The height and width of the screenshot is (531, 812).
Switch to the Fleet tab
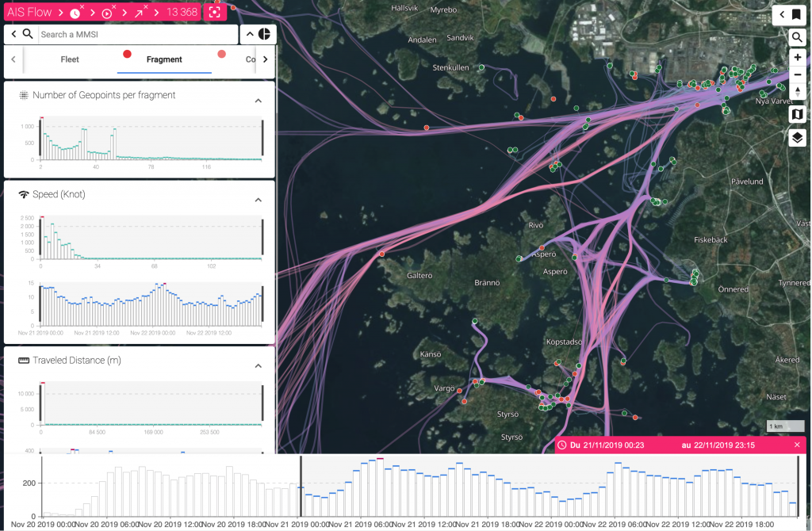[70, 59]
